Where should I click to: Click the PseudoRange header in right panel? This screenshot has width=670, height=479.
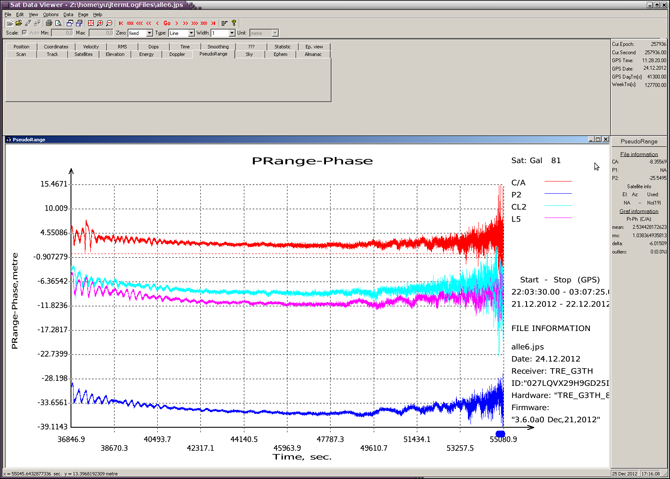pyautogui.click(x=639, y=141)
